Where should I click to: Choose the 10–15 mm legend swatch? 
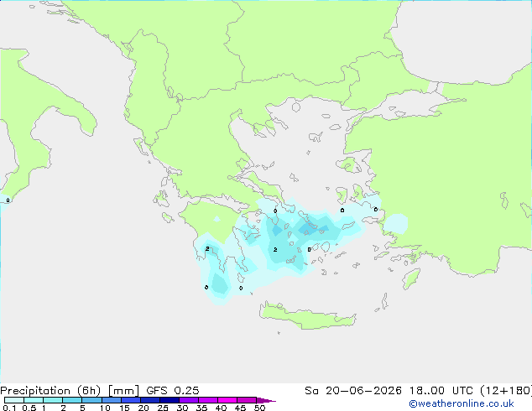111,400
